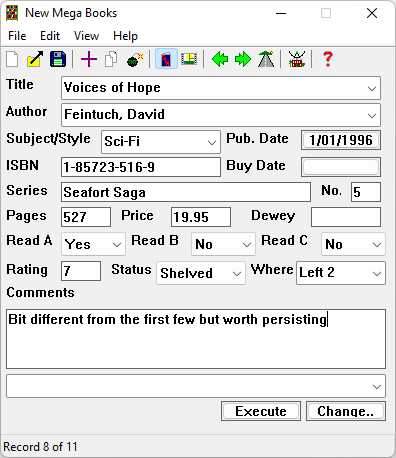
Task: Expand the Author combo box arrow
Action: click(x=372, y=115)
